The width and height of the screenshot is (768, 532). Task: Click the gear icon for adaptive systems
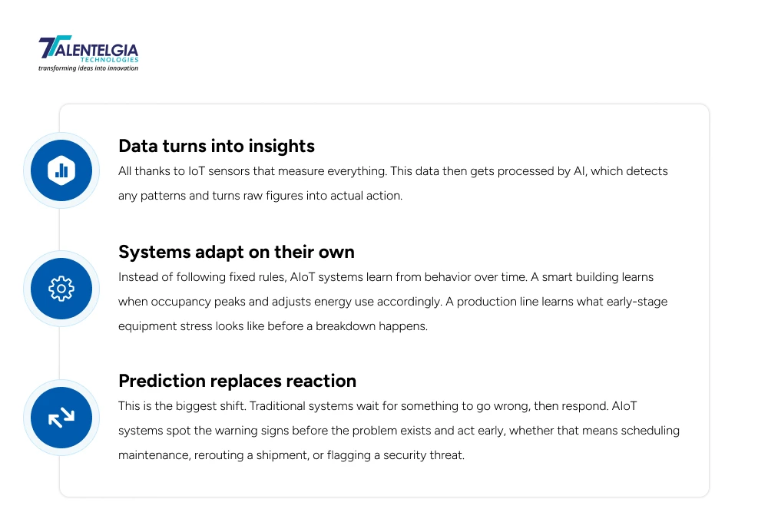tap(61, 289)
